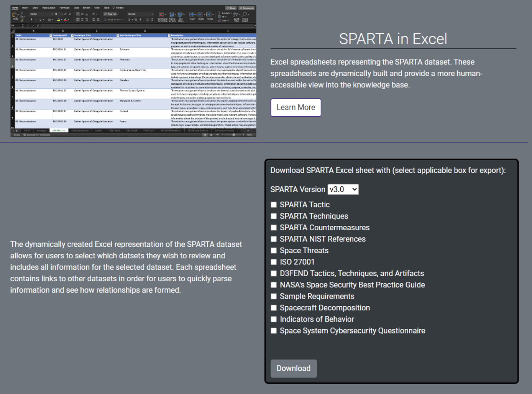
Task: Click the zoom slider in Excel status bar image
Action: click(233, 135)
